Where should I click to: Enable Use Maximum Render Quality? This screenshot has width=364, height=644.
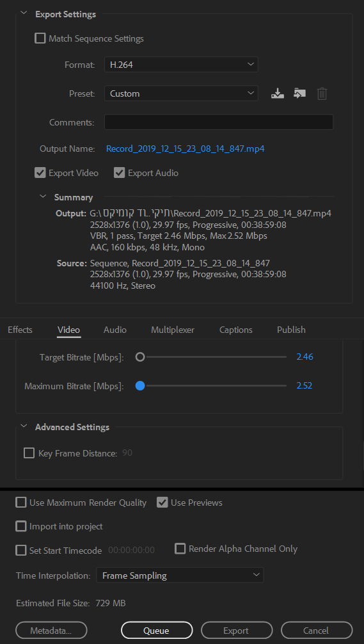click(20, 503)
